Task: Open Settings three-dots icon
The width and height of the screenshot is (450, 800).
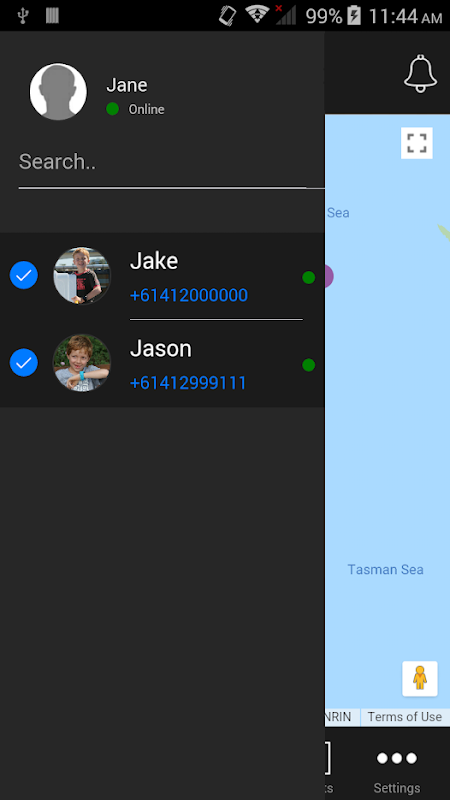Action: point(397,758)
